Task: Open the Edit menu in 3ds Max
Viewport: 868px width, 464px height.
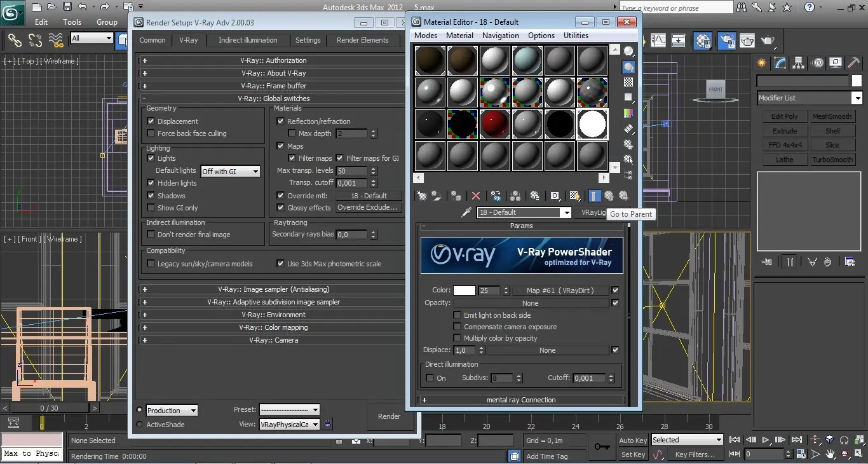Action: 41,22
